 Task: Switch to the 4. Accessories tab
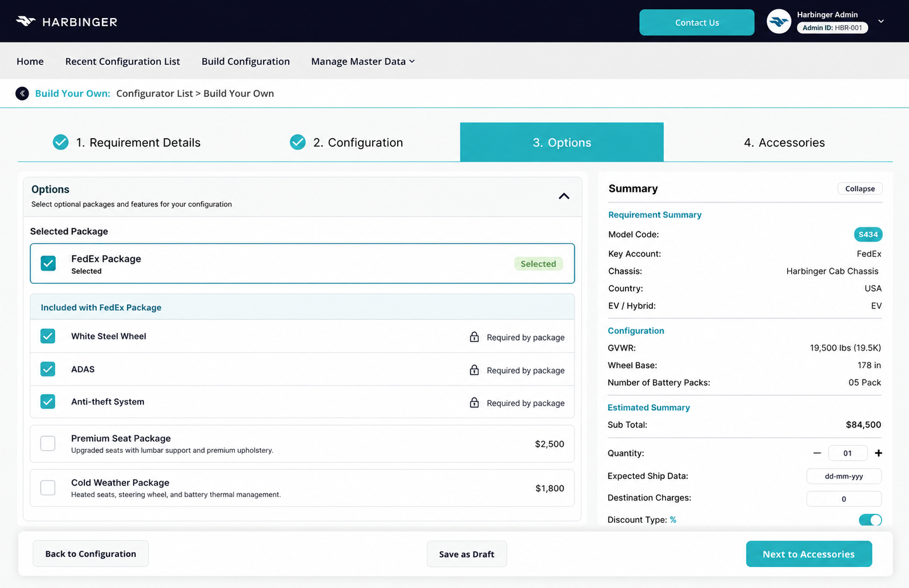(784, 142)
